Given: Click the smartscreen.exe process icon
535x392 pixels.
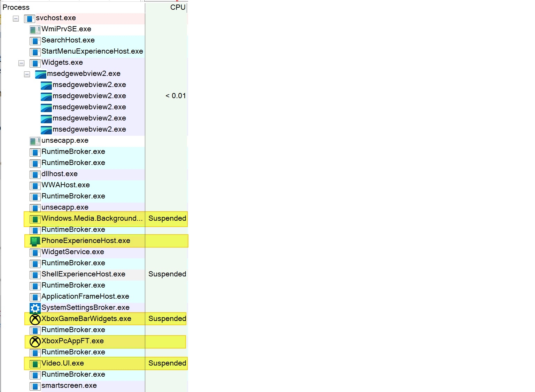Looking at the screenshot, I should pos(35,386).
